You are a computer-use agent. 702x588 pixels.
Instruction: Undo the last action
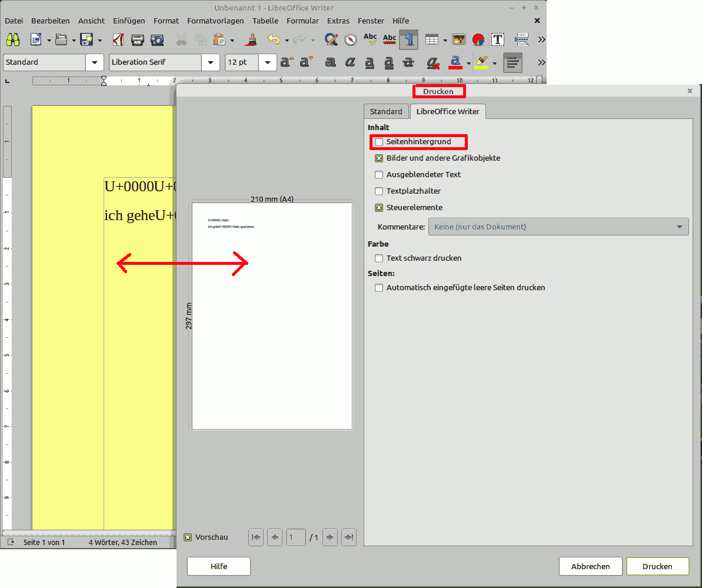click(274, 40)
